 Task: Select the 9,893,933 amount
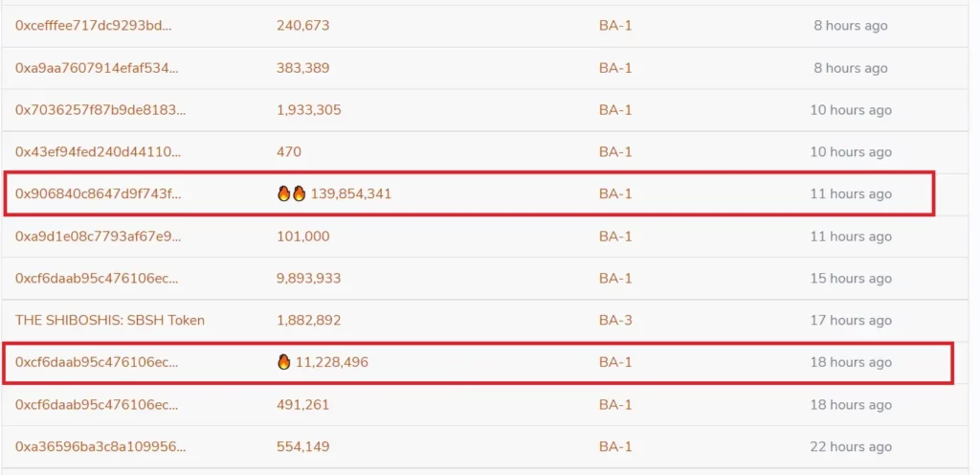[x=309, y=278]
